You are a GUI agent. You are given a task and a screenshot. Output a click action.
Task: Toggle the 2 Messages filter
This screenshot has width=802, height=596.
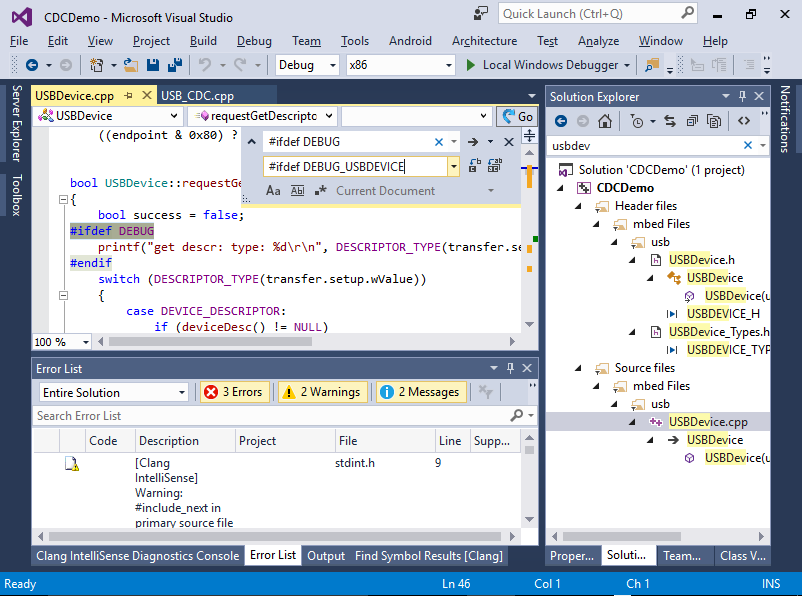tap(421, 392)
